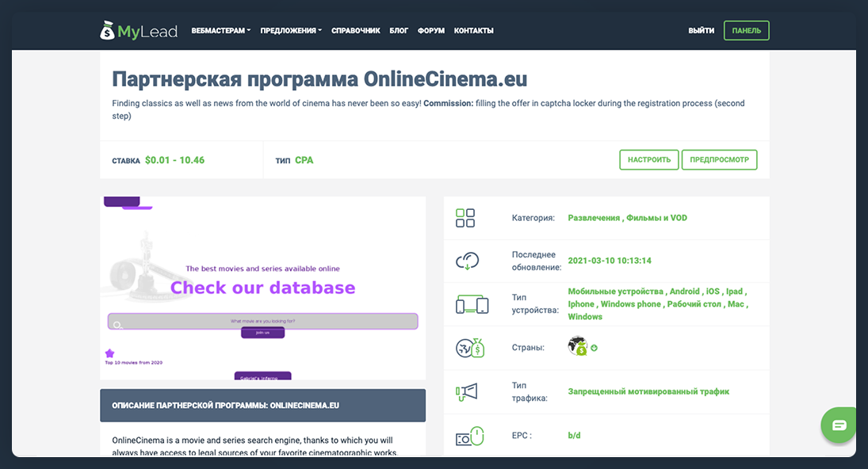
Task: Click the Настроить button
Action: coord(648,160)
